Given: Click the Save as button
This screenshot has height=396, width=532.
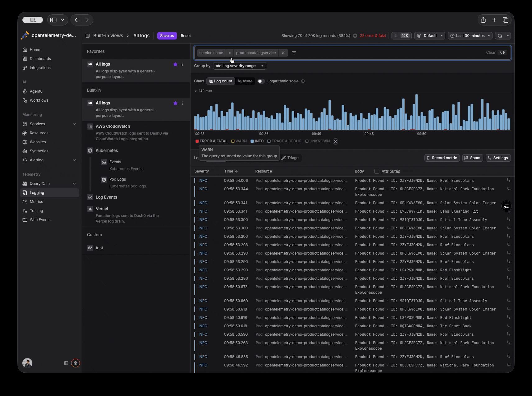Looking at the screenshot, I should [167, 36].
